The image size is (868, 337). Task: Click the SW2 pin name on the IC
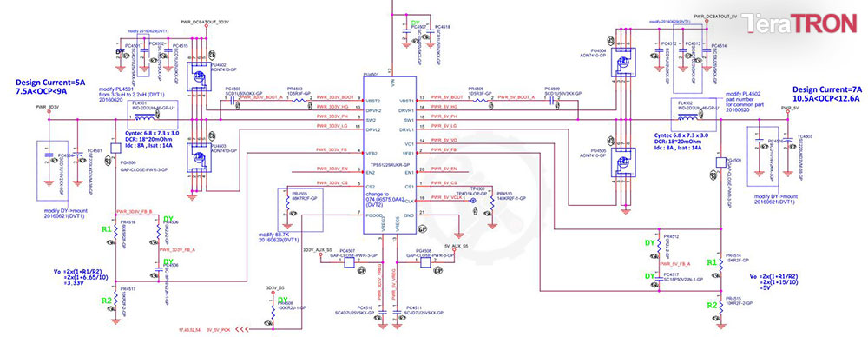pos(371,120)
